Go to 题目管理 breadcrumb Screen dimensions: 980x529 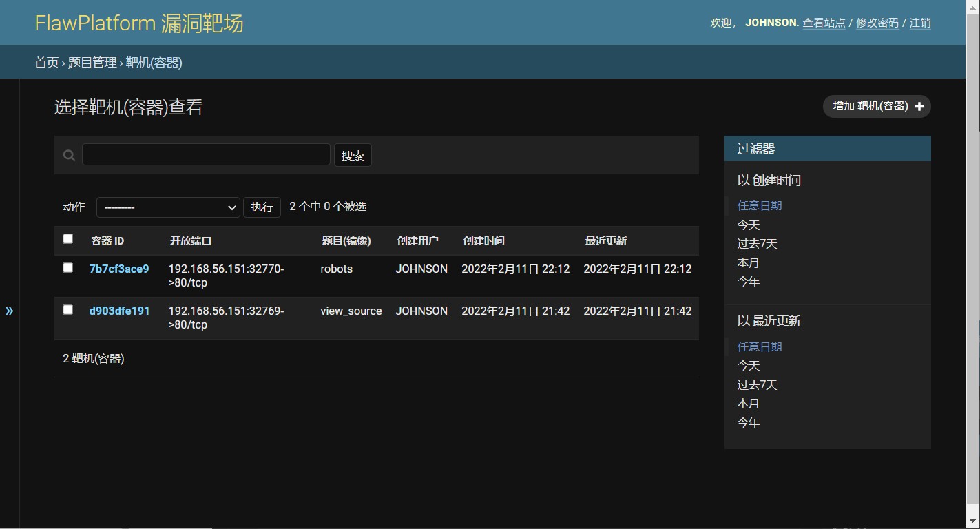(x=92, y=63)
